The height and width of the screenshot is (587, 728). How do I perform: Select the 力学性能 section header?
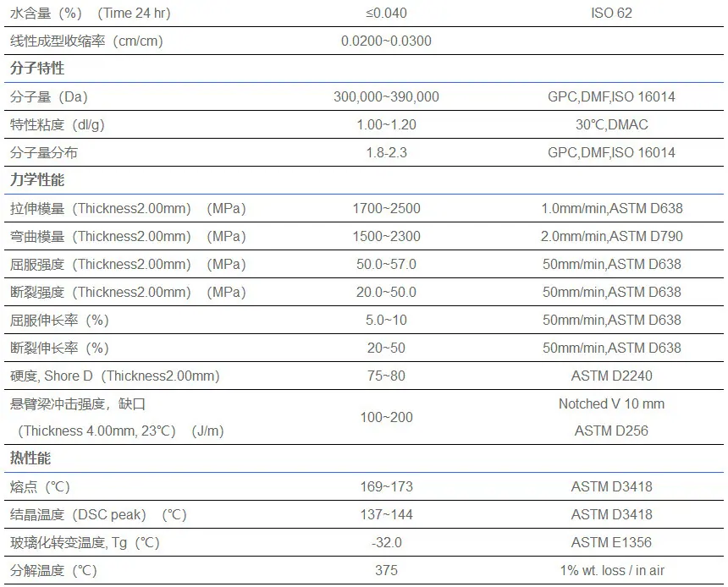(x=37, y=180)
